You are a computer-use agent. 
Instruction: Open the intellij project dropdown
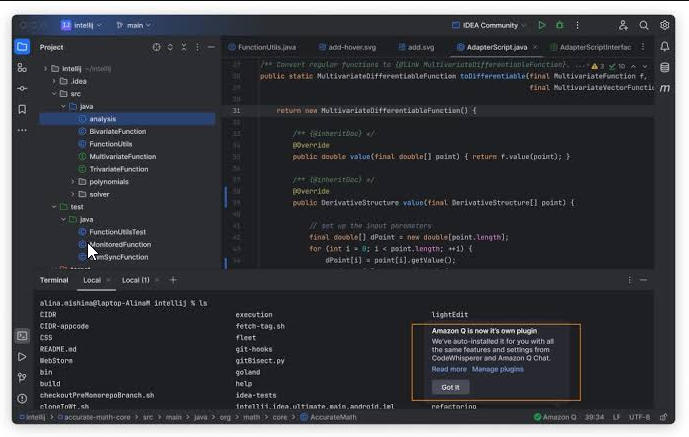point(81,25)
